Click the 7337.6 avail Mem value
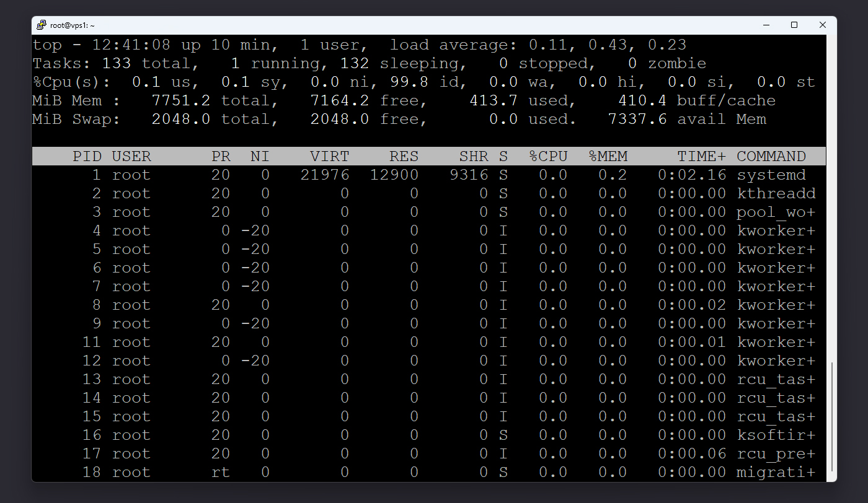The width and height of the screenshot is (868, 503). coord(637,119)
